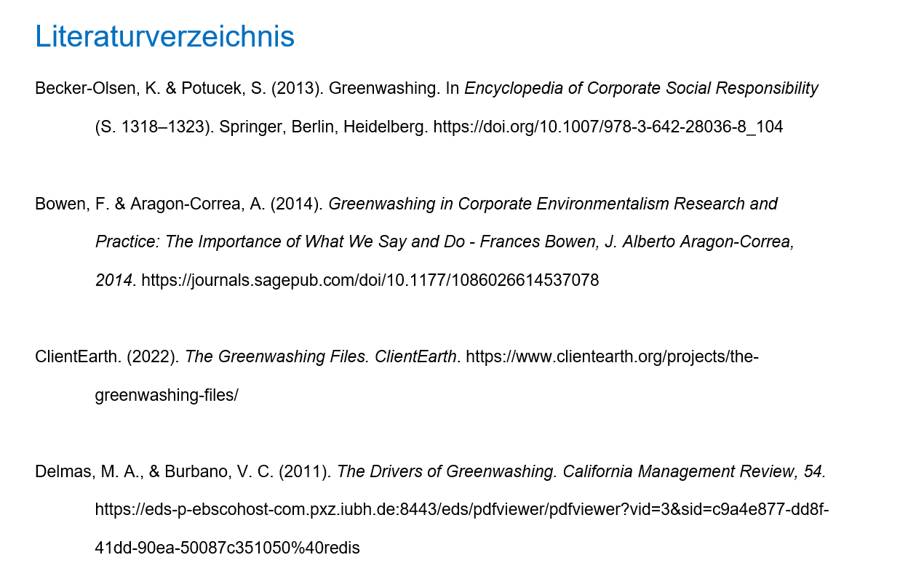924x563 pixels.
Task: Click the line "Practice: The Importance of What We Say"
Action: pyautogui.click(x=279, y=242)
